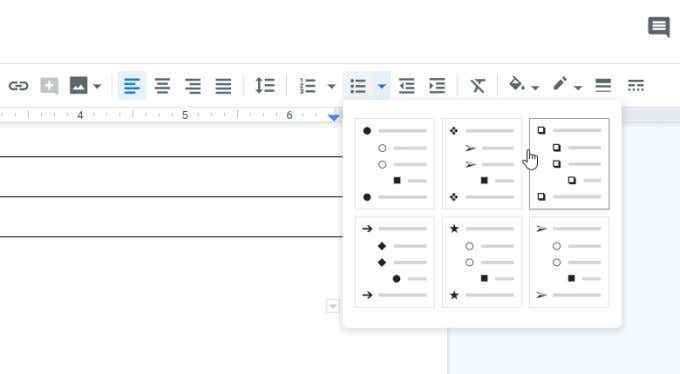Apply the numbered list button
The width and height of the screenshot is (680, 374).
307,85
